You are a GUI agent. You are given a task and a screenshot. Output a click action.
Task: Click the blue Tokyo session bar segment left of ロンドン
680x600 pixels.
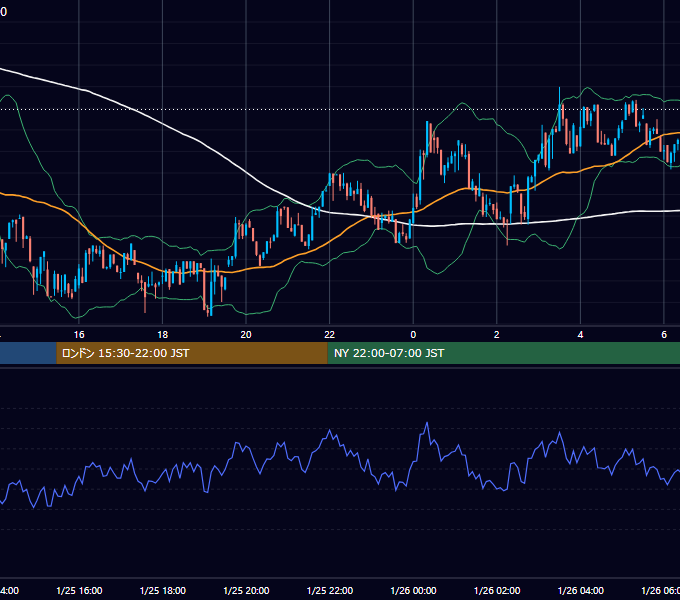tap(28, 353)
